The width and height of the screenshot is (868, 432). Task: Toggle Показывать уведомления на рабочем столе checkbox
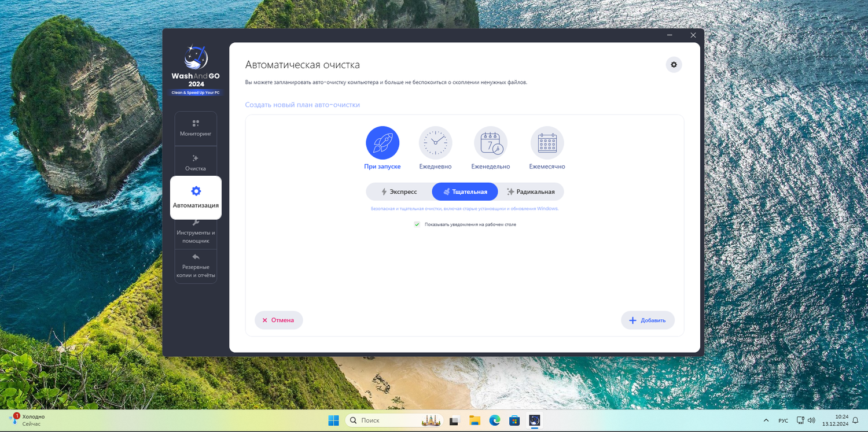417,224
